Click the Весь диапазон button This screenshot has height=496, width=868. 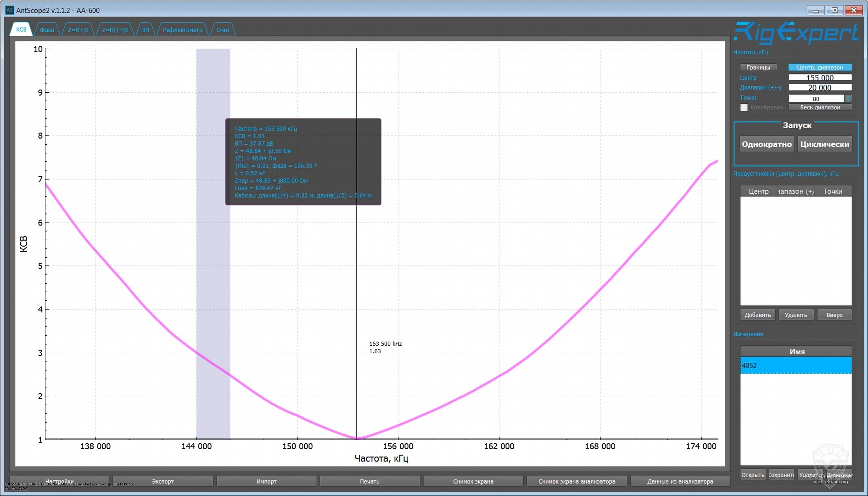click(x=819, y=107)
